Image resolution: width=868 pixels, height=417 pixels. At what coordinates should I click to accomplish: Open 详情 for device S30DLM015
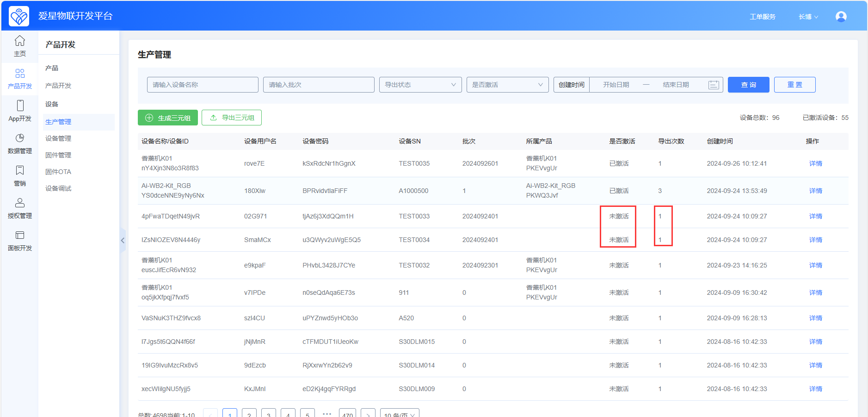(x=816, y=342)
